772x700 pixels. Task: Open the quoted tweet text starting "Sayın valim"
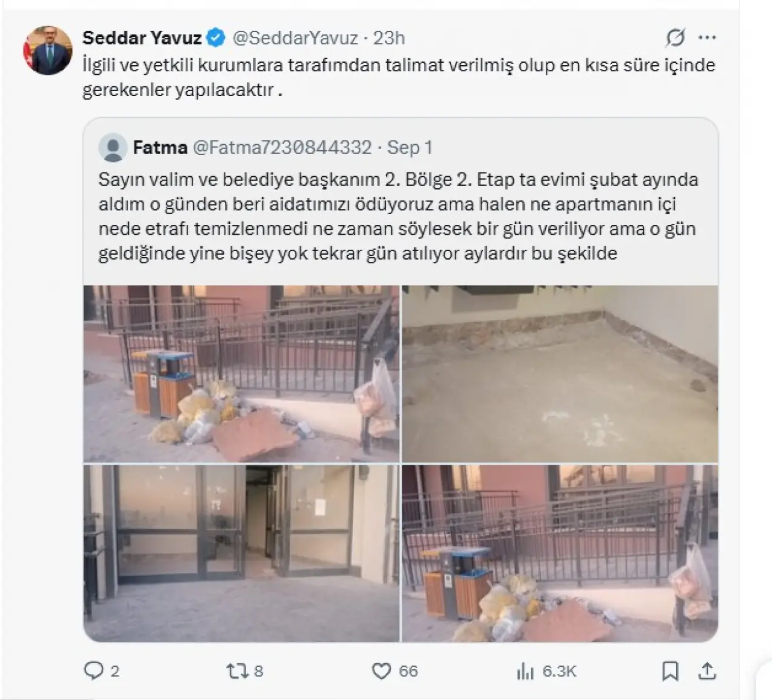click(x=398, y=216)
